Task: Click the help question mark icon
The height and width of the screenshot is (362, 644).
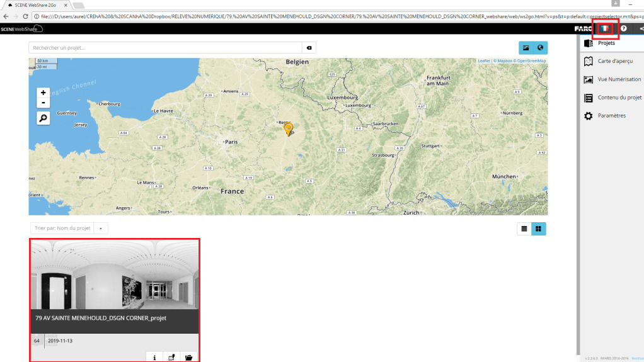Action: pos(623,28)
